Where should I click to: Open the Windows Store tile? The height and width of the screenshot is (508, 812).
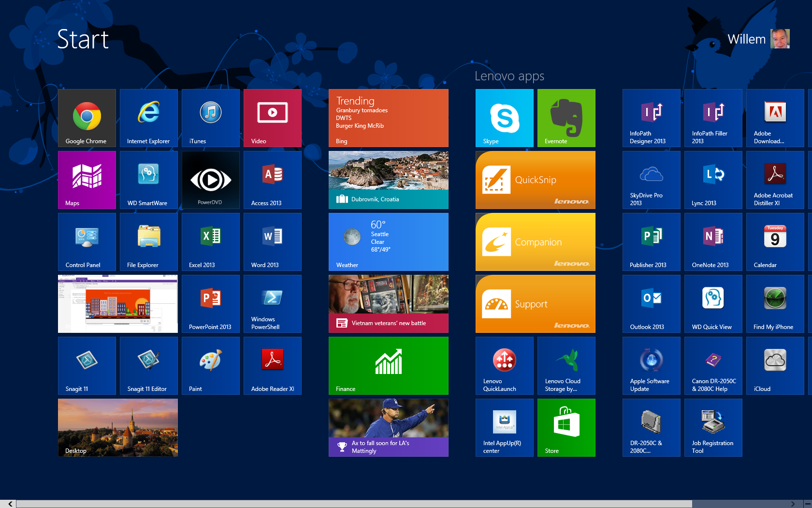566,428
